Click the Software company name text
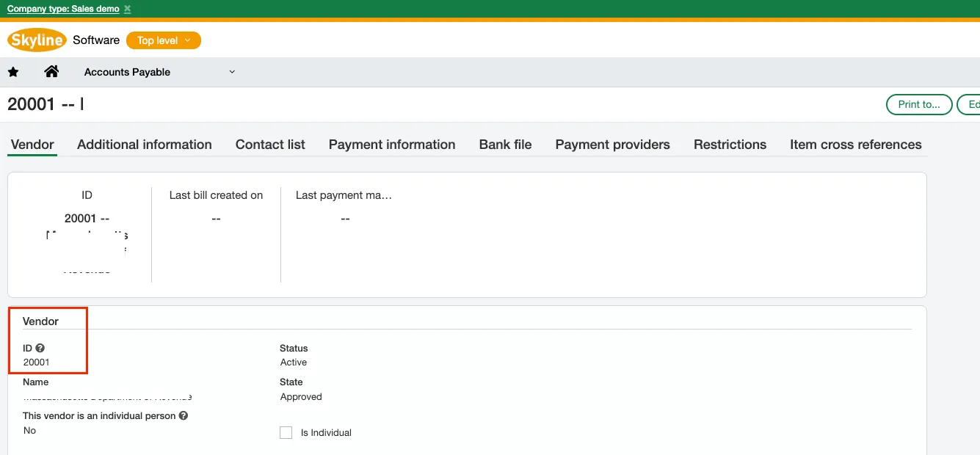Image resolution: width=980 pixels, height=455 pixels. click(96, 40)
